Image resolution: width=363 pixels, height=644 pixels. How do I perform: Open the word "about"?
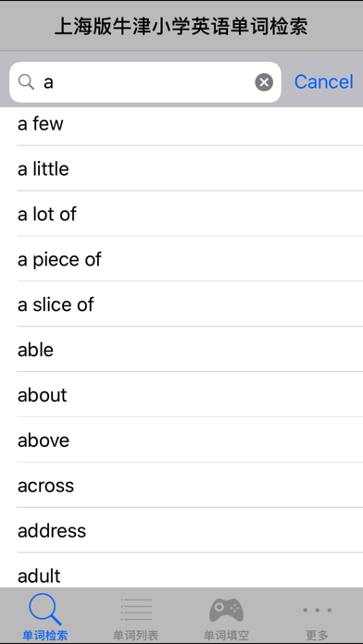coord(181,395)
